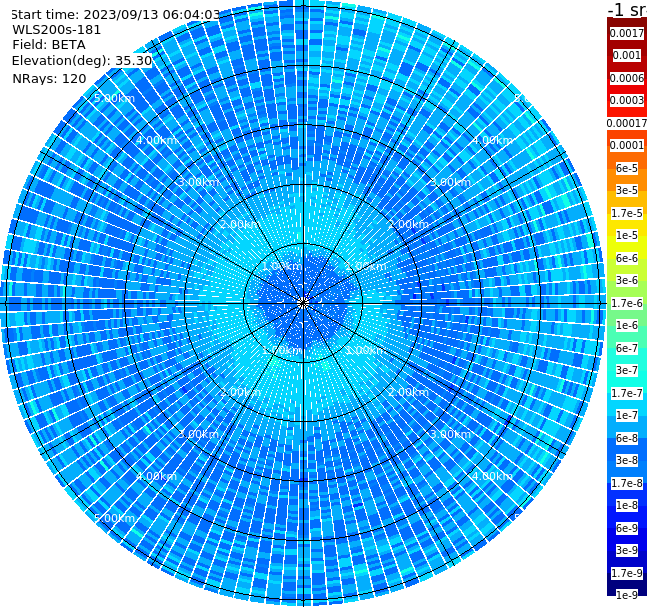This screenshot has width=647, height=607.
Task: Select the lower-left 5.00km range ring label
Action: [114, 518]
